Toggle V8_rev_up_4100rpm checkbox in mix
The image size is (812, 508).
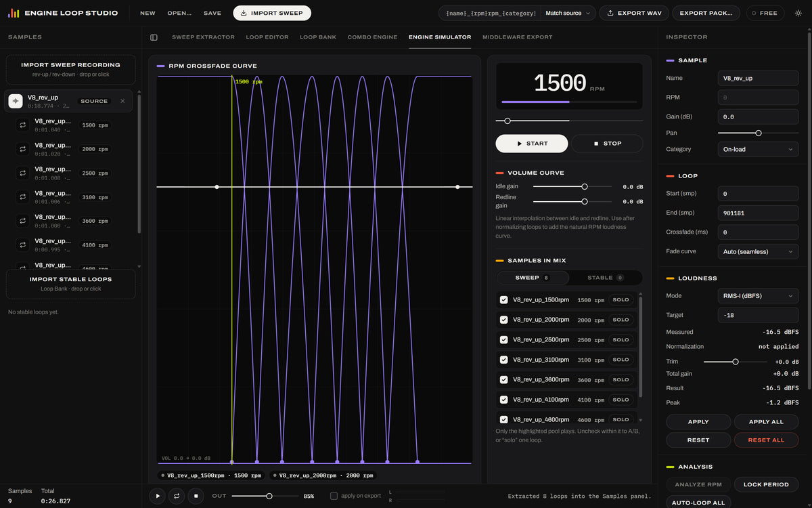pyautogui.click(x=503, y=400)
